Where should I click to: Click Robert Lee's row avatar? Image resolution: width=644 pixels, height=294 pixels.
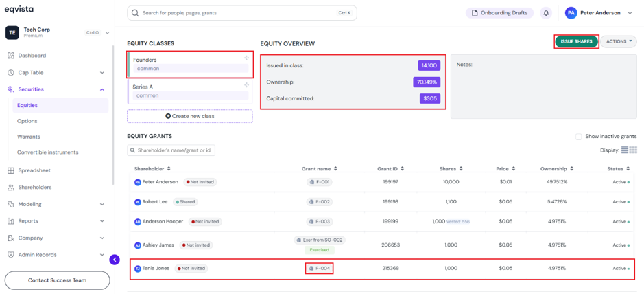[138, 202]
